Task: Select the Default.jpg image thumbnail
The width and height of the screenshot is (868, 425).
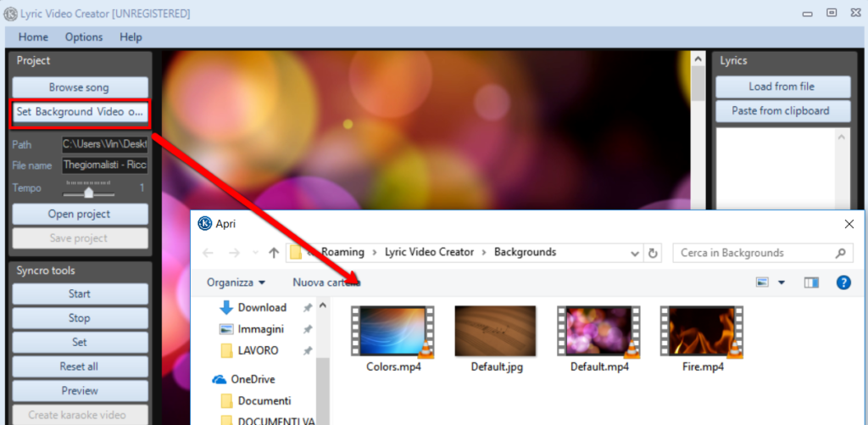Action: pos(495,331)
